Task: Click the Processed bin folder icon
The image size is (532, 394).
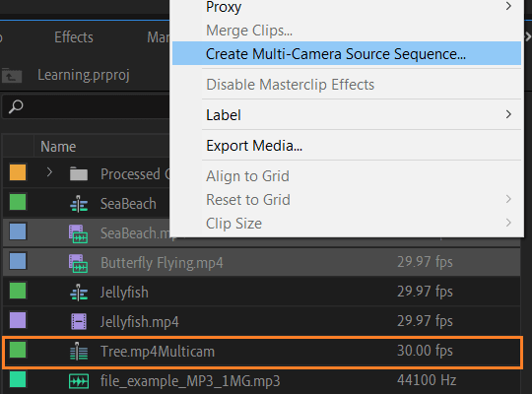Action: click(x=79, y=174)
